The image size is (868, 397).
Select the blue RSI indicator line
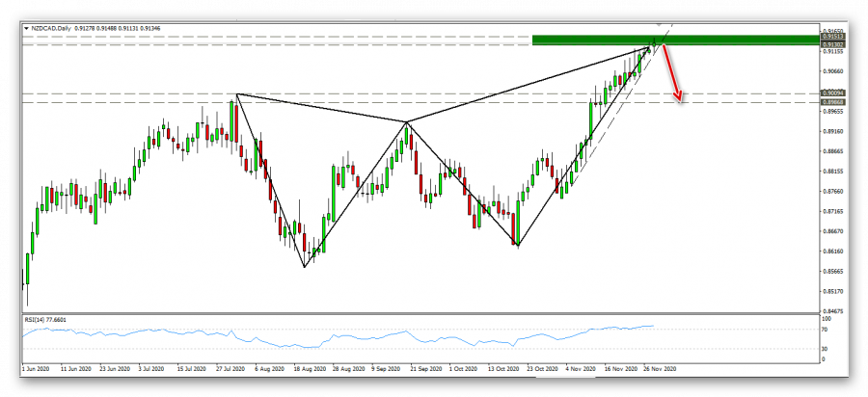click(x=386, y=337)
